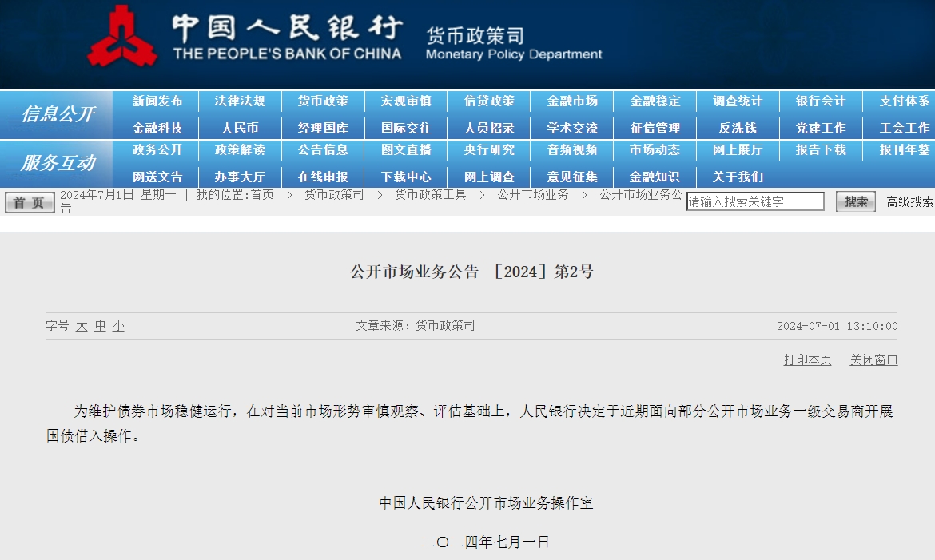Open 金融稳定 navigation item
The image size is (935, 560).
(655, 101)
